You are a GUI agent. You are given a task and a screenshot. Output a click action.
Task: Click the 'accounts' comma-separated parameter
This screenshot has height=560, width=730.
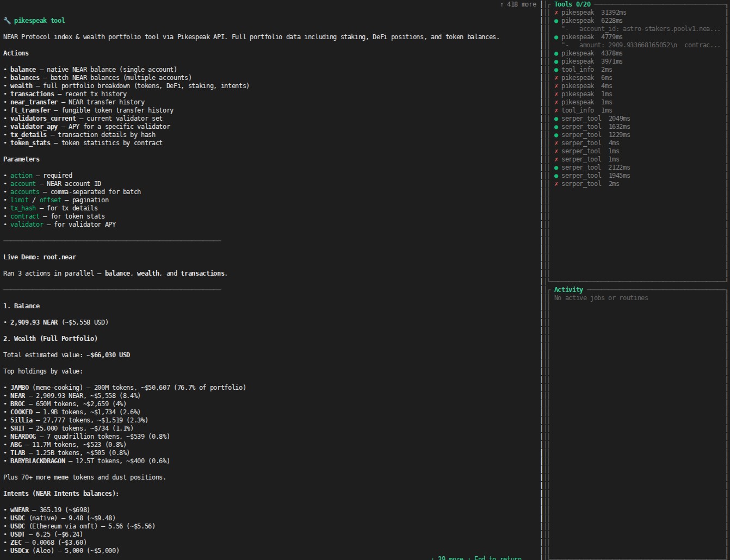point(25,192)
